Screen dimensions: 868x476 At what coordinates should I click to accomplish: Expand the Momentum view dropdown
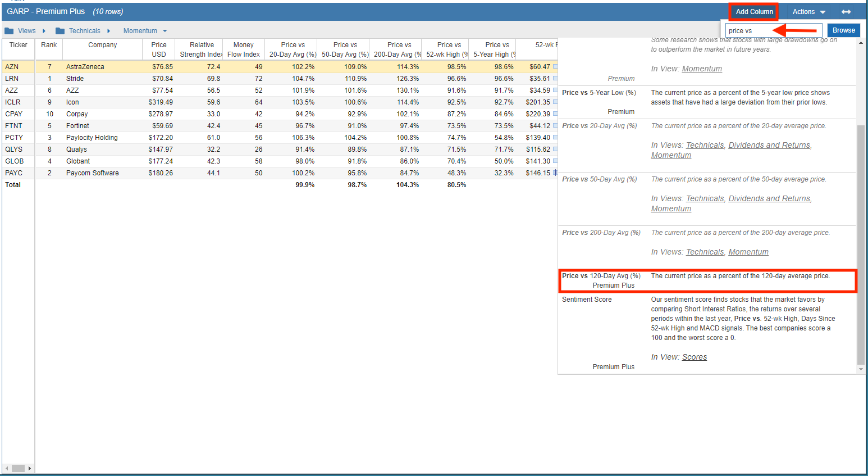click(x=165, y=31)
